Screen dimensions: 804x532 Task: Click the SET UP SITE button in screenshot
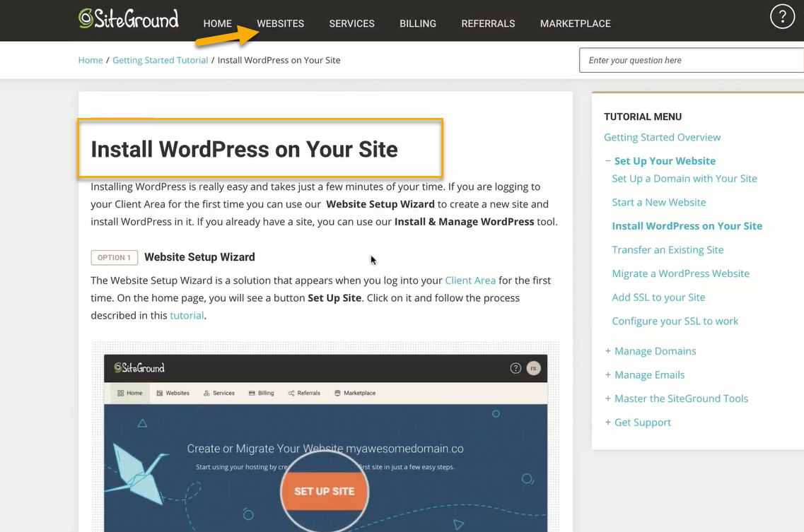point(324,491)
